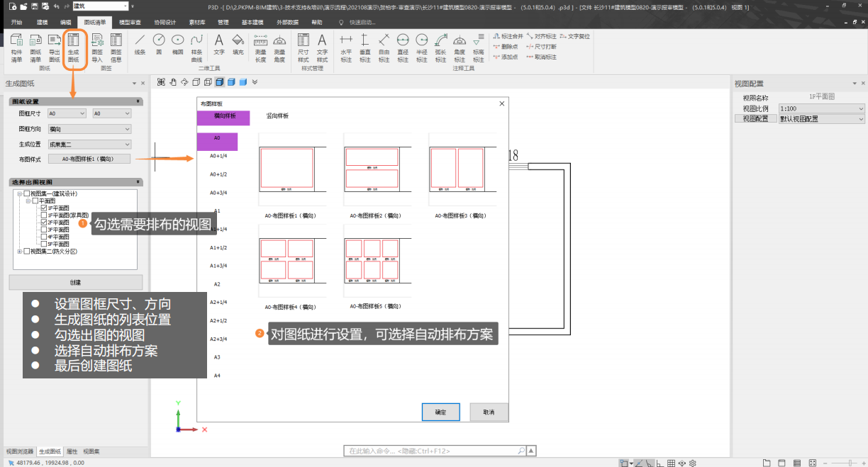
Task: Select the 导出图纸 export drawing icon
Action: click(54, 47)
